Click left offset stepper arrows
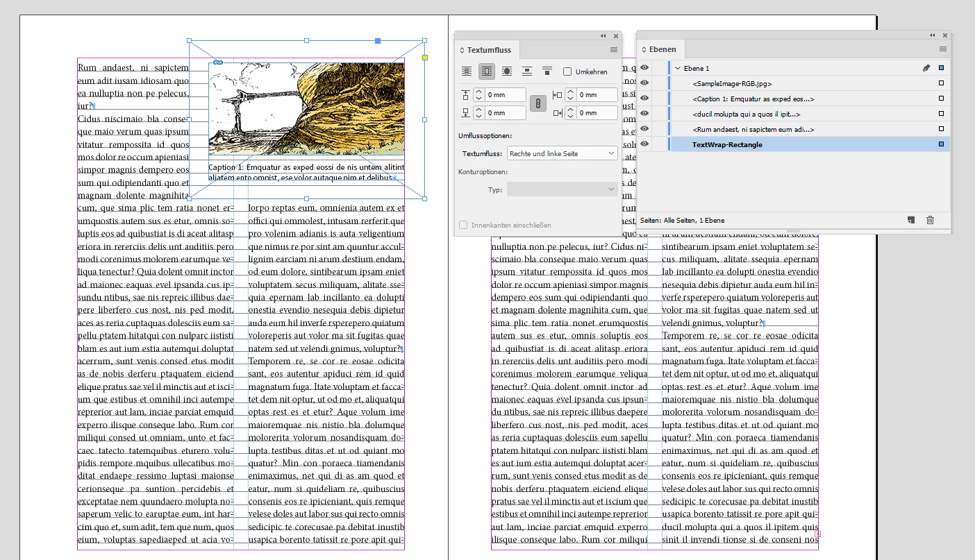 coord(570,95)
